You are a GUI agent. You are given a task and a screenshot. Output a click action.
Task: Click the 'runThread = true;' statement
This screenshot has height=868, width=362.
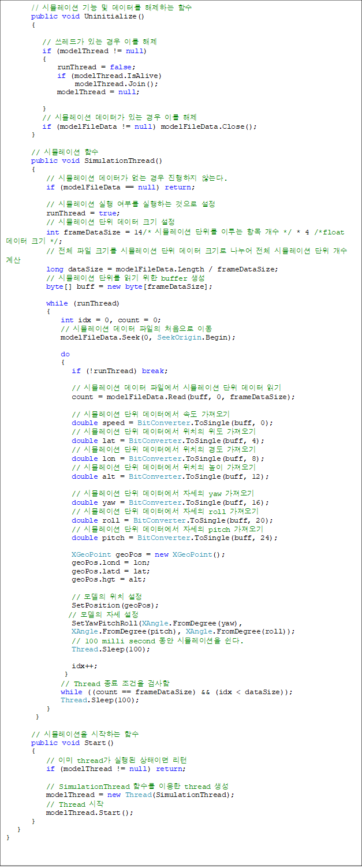pos(83,213)
